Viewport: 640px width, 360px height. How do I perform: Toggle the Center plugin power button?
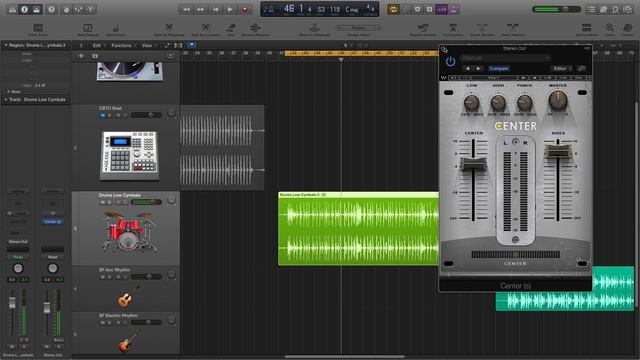[450, 62]
